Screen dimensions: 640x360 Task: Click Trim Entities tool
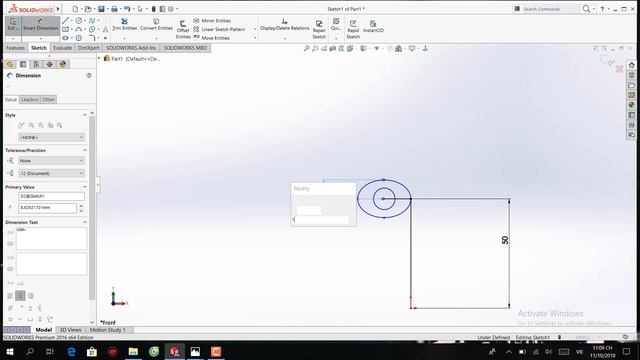[x=124, y=24]
